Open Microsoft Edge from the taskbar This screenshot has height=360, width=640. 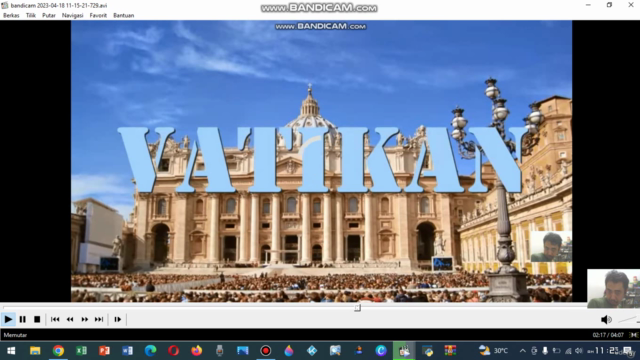pyautogui.click(x=150, y=351)
